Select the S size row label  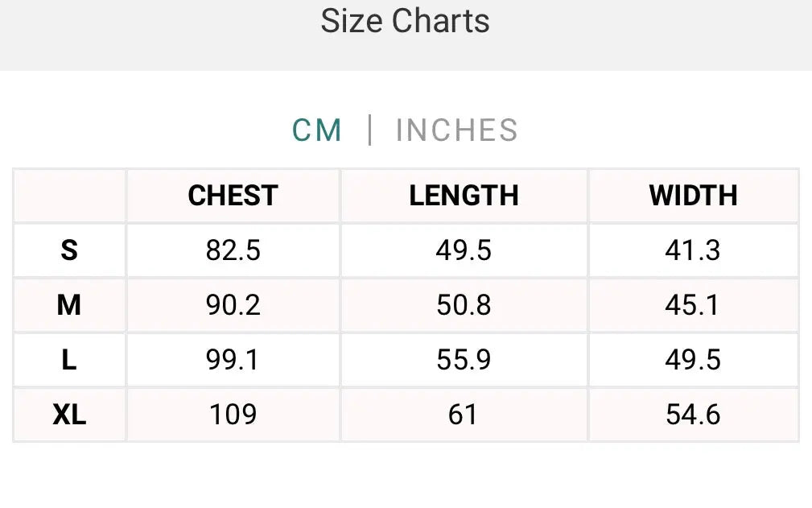point(69,250)
